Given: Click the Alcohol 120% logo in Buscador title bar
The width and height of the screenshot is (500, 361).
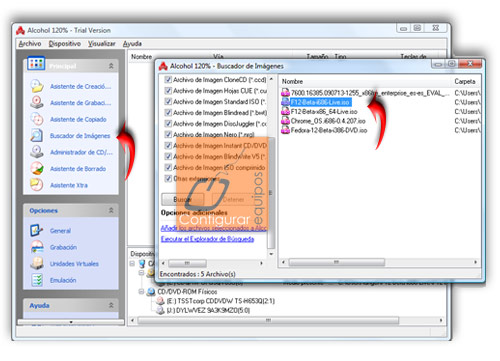Looking at the screenshot, I should [x=163, y=66].
